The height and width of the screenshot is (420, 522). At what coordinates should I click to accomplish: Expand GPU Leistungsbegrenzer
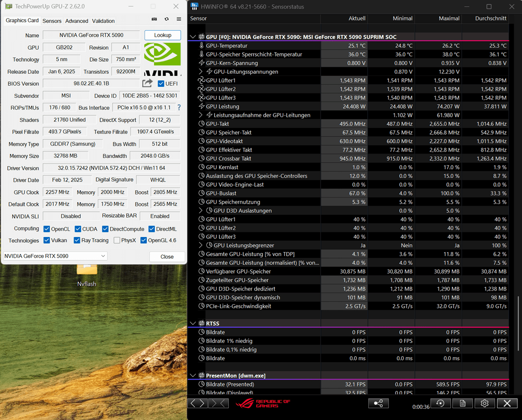[x=201, y=245]
